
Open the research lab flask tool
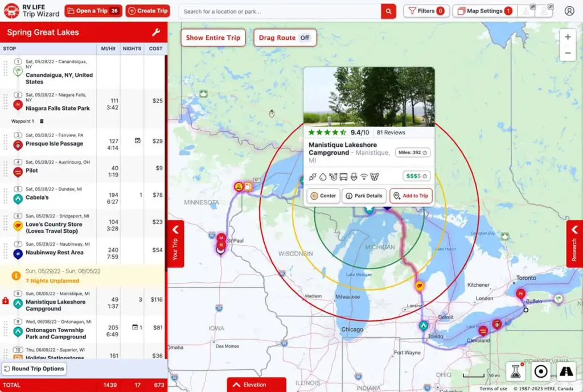pos(516,371)
